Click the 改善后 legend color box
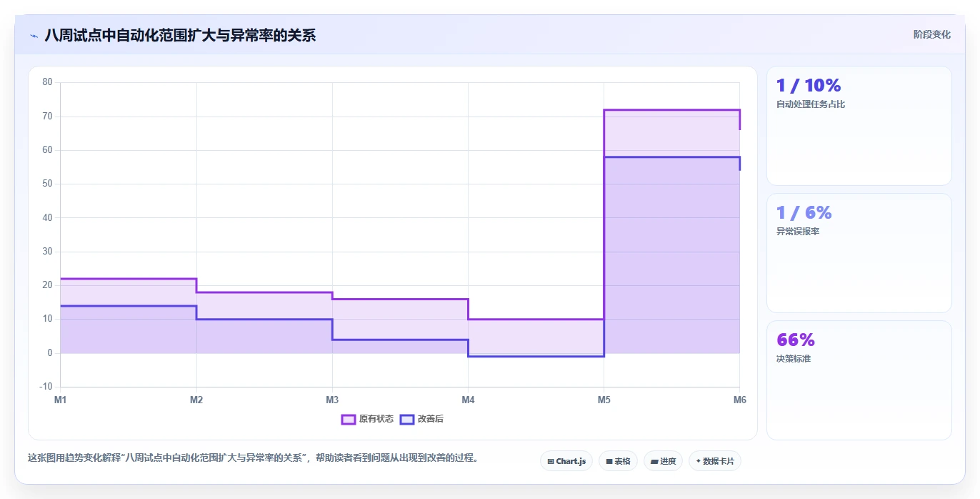 pos(407,419)
